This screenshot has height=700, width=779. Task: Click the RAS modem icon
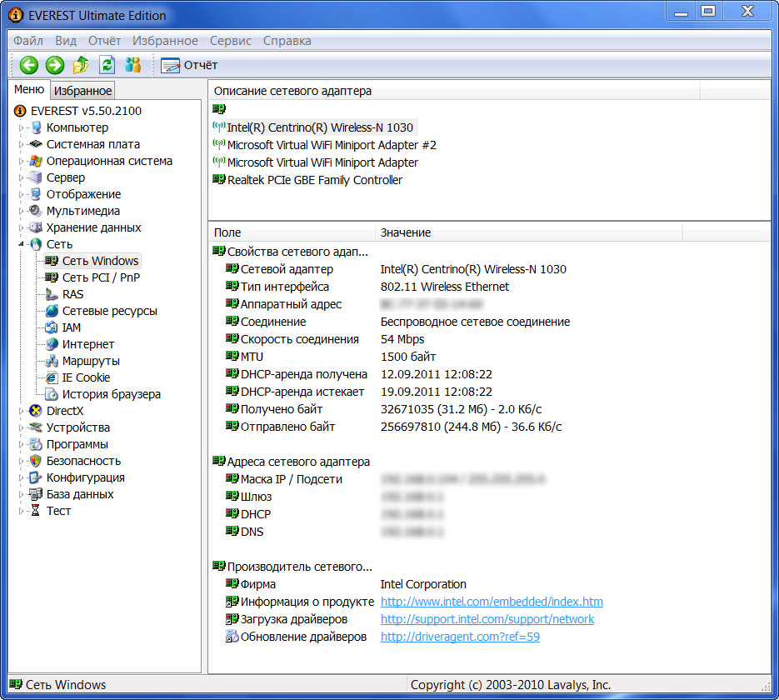point(52,294)
